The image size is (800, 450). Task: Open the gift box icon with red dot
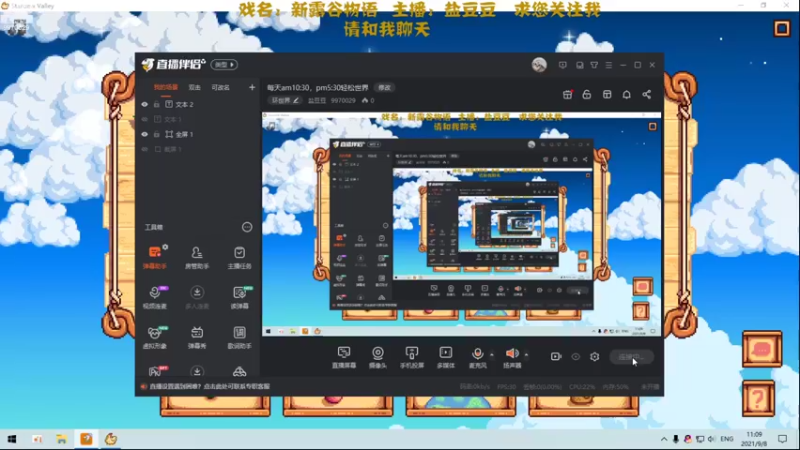pyautogui.click(x=567, y=94)
